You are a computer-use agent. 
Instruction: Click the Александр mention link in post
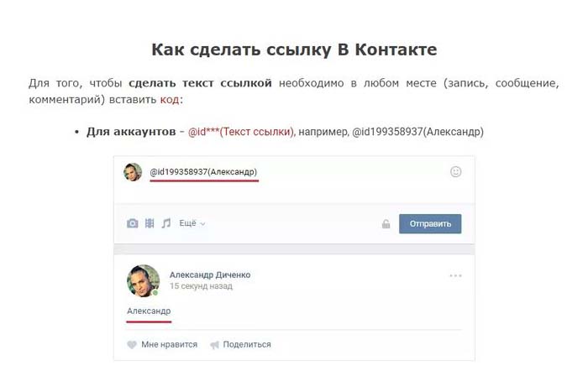click(x=149, y=311)
